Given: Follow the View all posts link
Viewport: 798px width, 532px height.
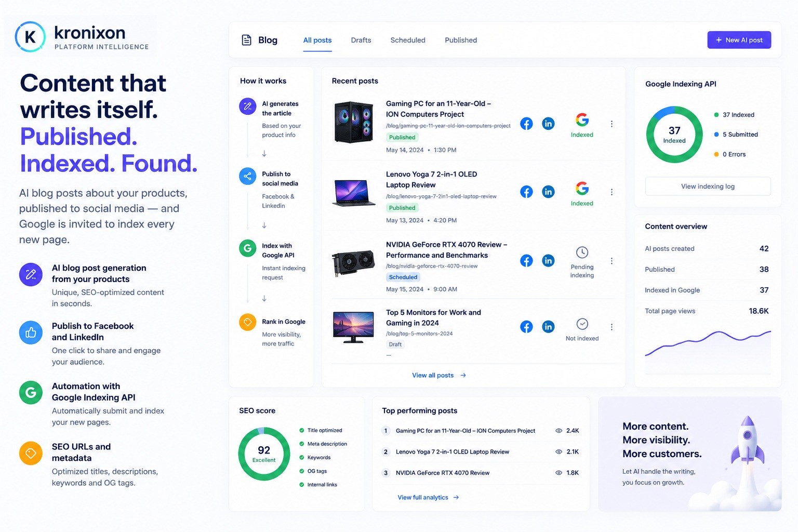Looking at the screenshot, I should [439, 375].
